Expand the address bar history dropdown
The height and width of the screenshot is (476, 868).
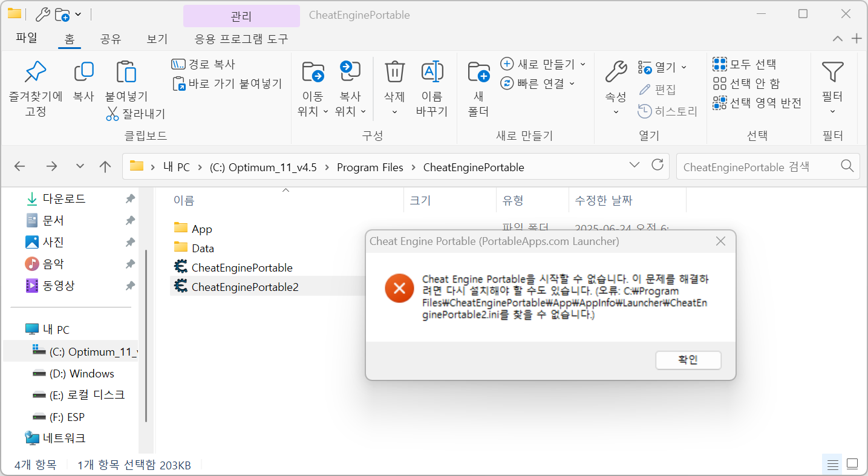[x=635, y=165]
